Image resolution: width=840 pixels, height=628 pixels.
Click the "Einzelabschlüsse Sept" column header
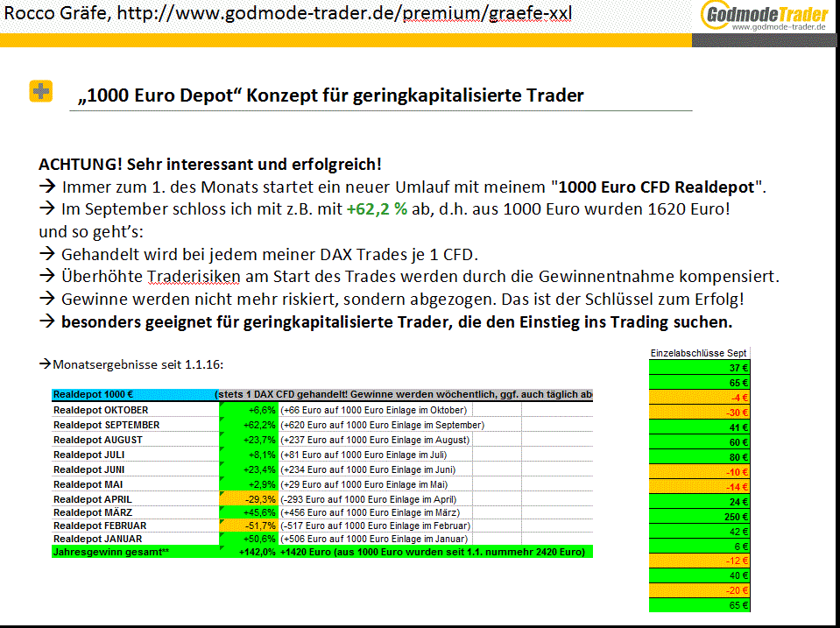coord(699,353)
